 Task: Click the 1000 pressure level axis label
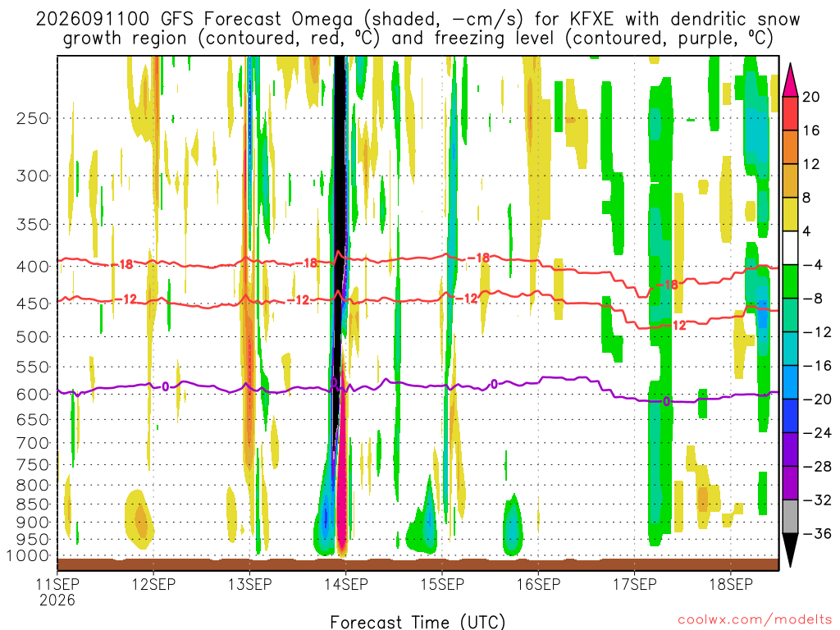coord(28,555)
